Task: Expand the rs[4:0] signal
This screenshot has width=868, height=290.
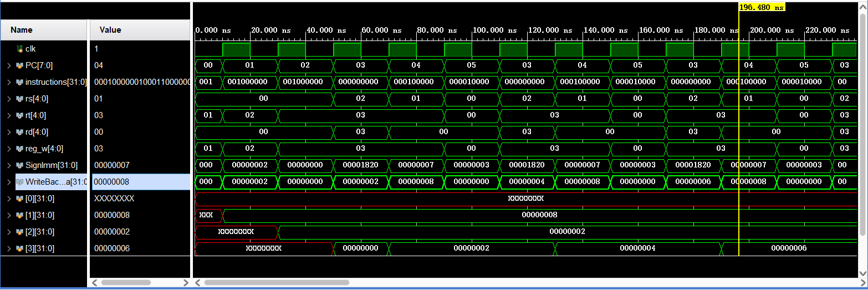Action: click(8, 99)
